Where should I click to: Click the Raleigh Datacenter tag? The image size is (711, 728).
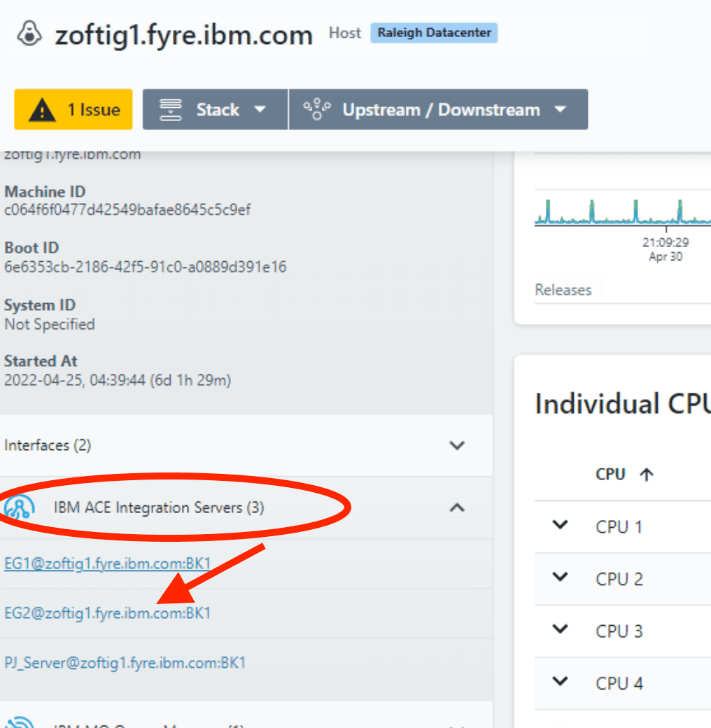point(434,33)
